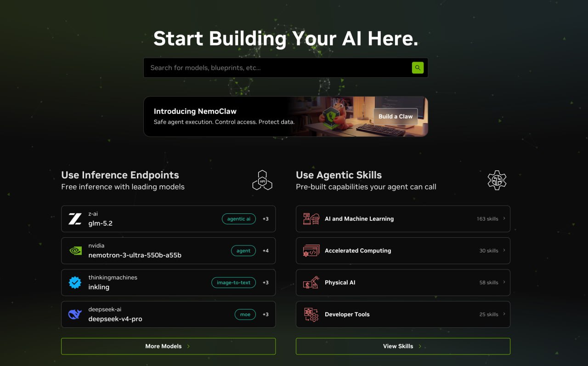Select the agent tag on nemotron
The width and height of the screenshot is (588, 366).
click(x=243, y=251)
